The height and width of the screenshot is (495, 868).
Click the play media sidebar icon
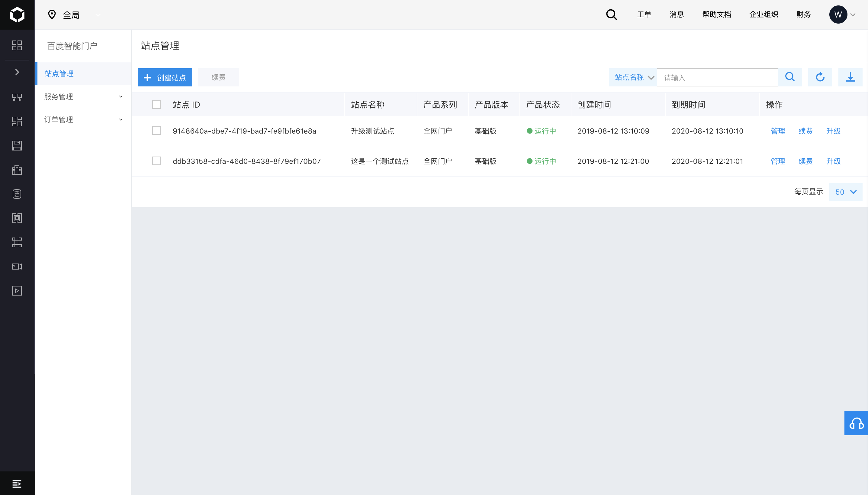pos(17,291)
